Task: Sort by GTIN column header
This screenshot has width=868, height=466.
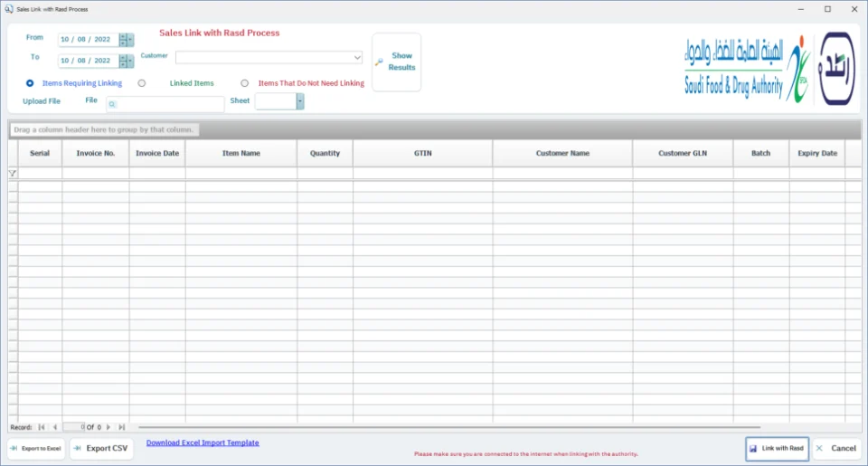Action: (423, 153)
